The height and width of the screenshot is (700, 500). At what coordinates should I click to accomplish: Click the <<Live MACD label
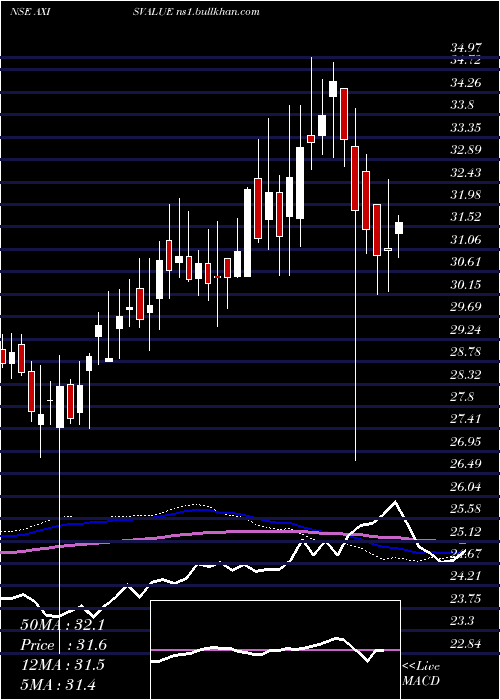pos(421,674)
